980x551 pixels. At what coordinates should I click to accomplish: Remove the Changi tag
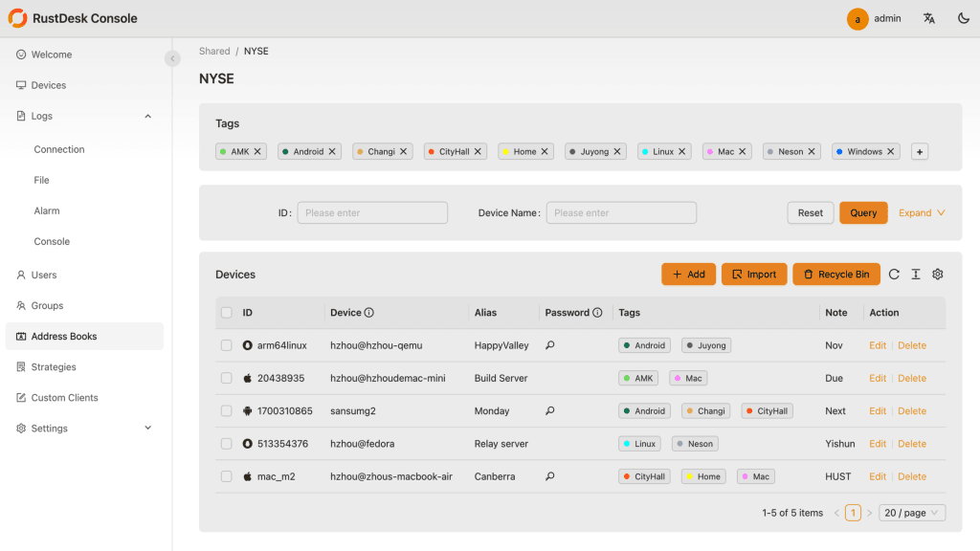click(x=403, y=152)
